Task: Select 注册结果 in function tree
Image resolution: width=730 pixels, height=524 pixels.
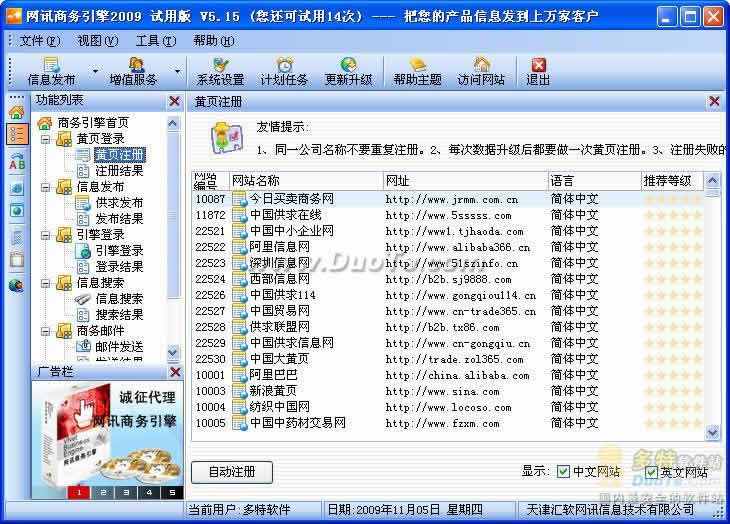Action: point(119,171)
